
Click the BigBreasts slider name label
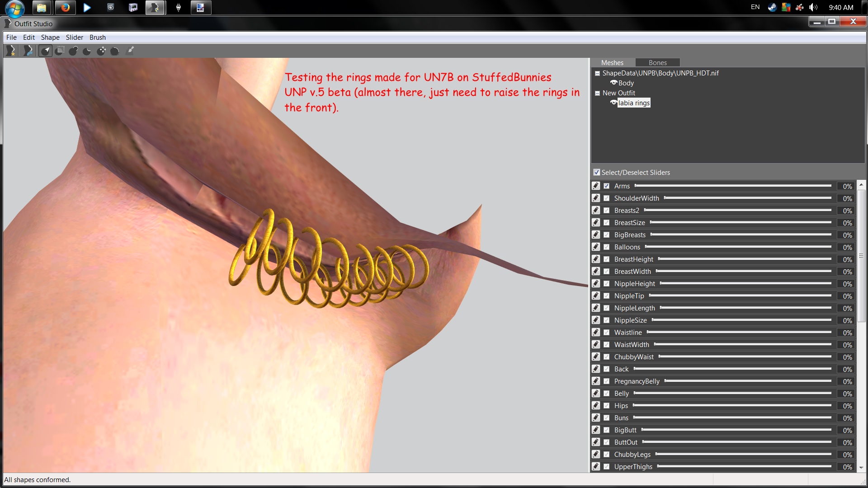pyautogui.click(x=630, y=235)
